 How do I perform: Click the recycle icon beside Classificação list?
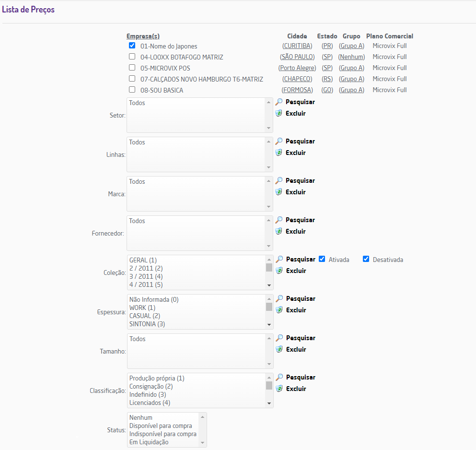click(x=279, y=389)
